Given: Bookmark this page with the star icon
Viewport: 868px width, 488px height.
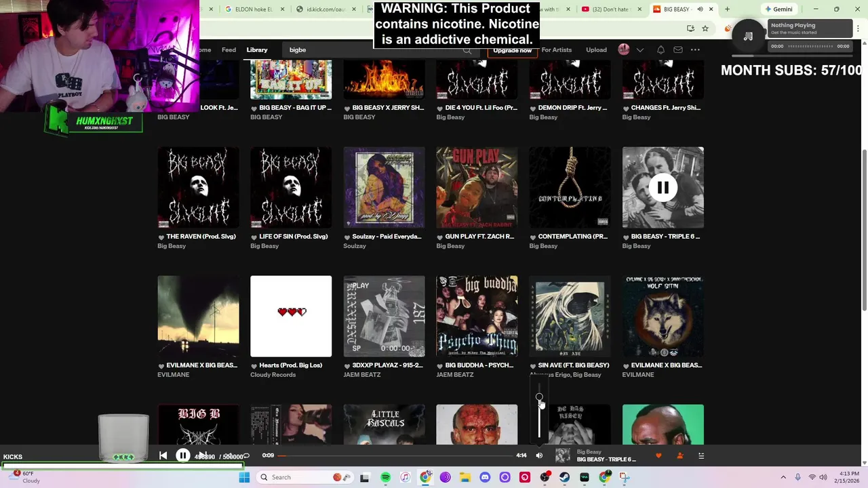Looking at the screenshot, I should pos(705,28).
